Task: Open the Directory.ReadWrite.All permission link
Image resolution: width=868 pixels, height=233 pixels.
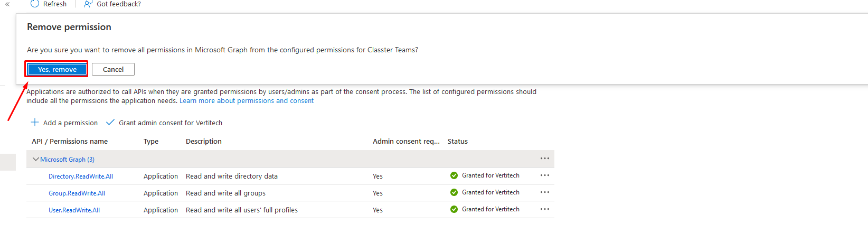Action: coord(81,176)
